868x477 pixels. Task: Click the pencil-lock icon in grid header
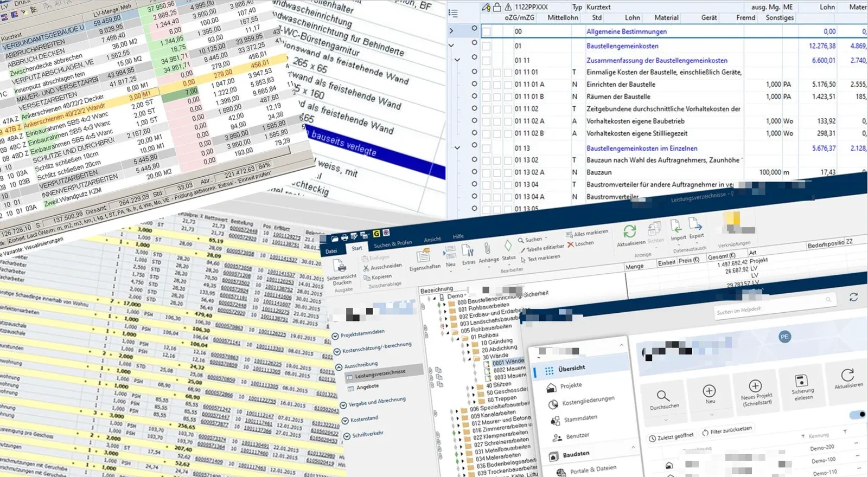pos(486,7)
